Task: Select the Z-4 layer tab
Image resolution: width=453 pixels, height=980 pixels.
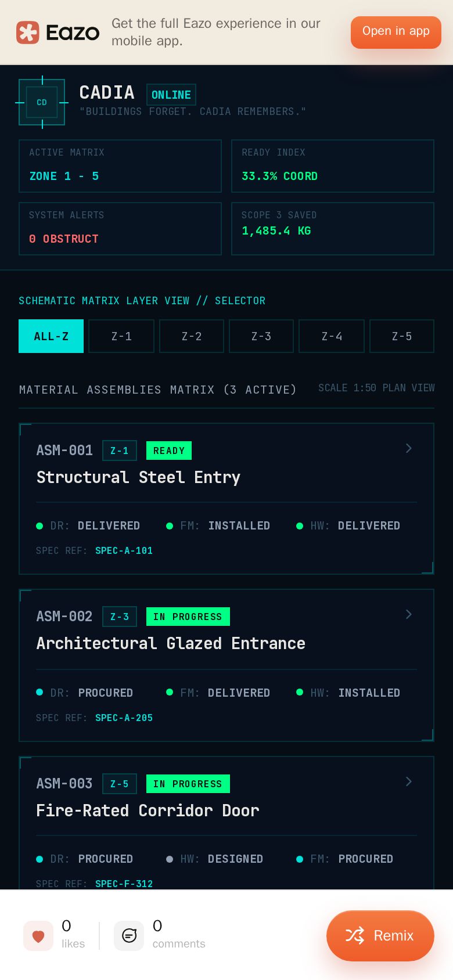Action: (x=332, y=336)
